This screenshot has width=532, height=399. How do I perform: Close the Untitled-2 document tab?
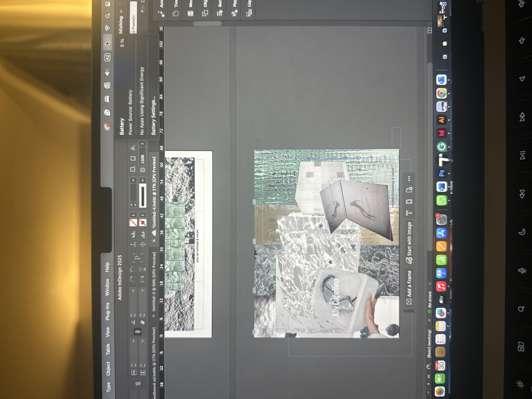pos(154,315)
